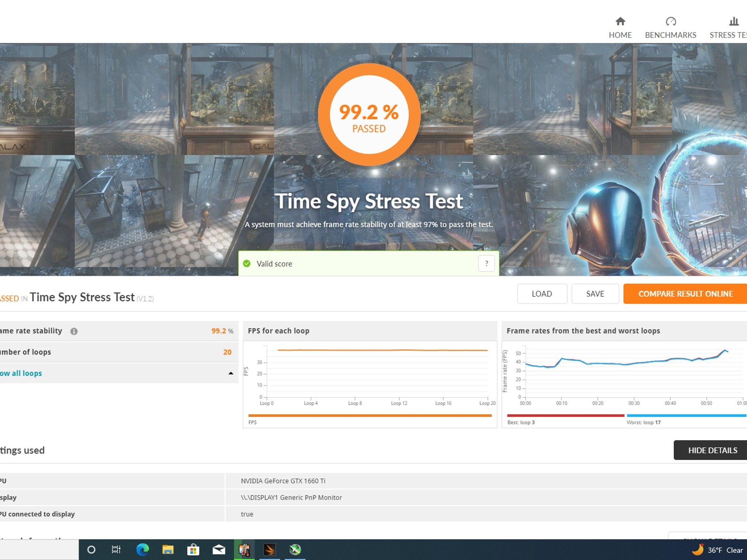
Task: Click COMPARE RESULT ONLINE button
Action: pos(685,294)
